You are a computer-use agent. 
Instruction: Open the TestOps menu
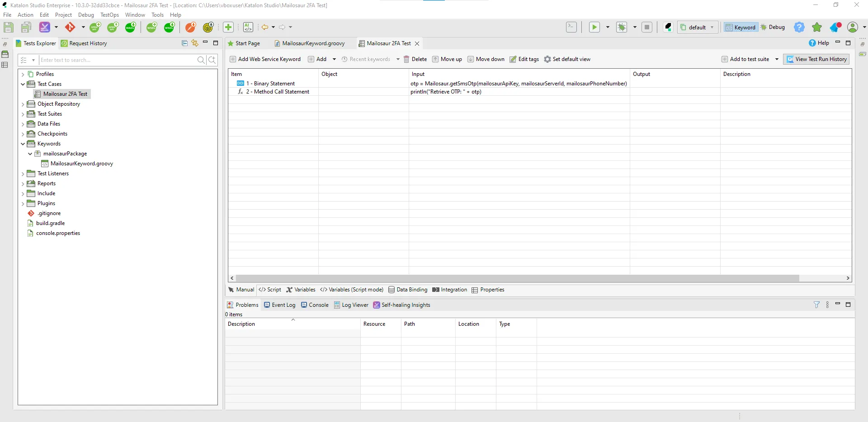click(109, 14)
